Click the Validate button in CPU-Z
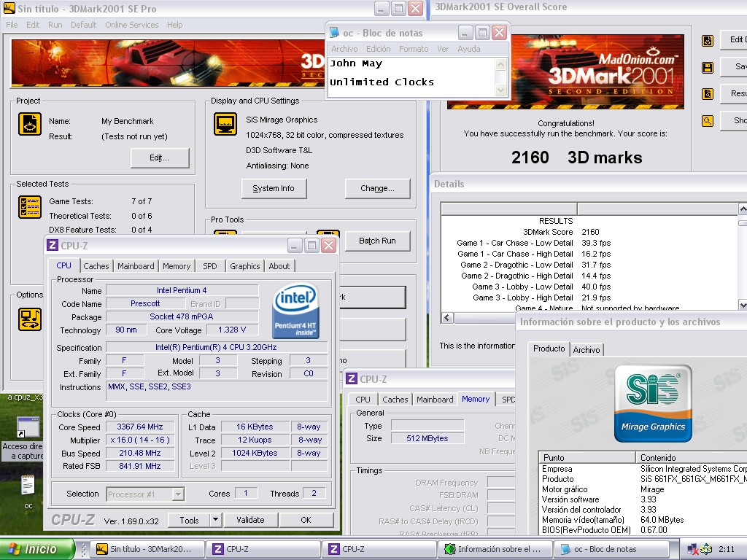Screen dimensions: 747x560 [x=251, y=519]
